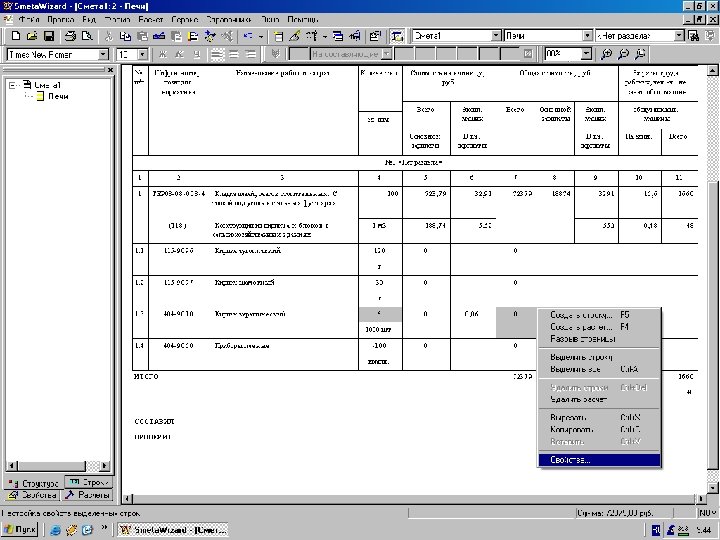Open the Windows Пуск start button
Image resolution: width=720 pixels, height=540 pixels.
[x=21, y=530]
